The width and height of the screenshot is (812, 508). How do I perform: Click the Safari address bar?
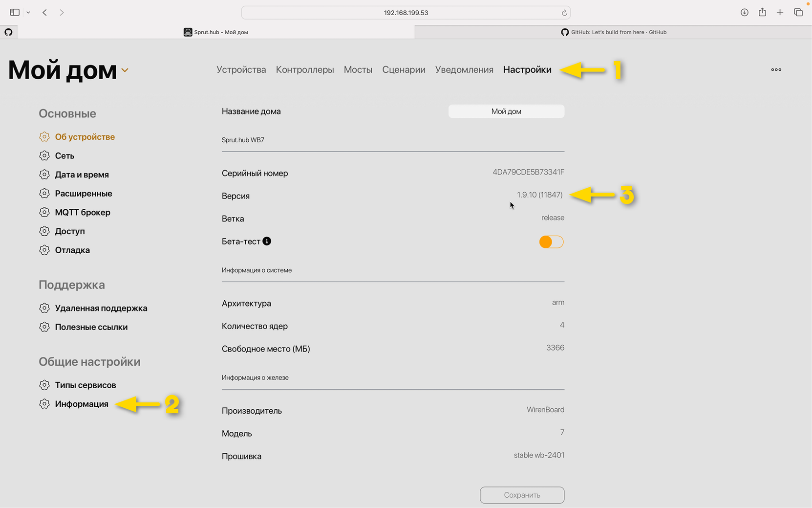[406, 13]
